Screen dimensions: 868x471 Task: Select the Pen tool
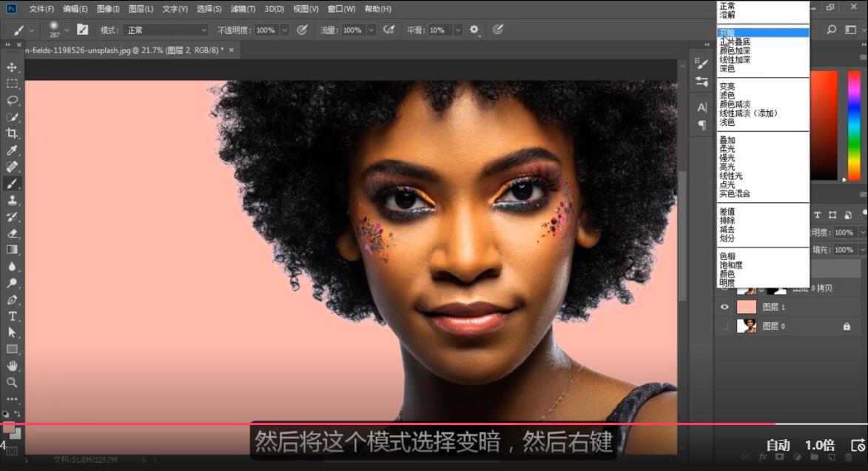[x=12, y=300]
